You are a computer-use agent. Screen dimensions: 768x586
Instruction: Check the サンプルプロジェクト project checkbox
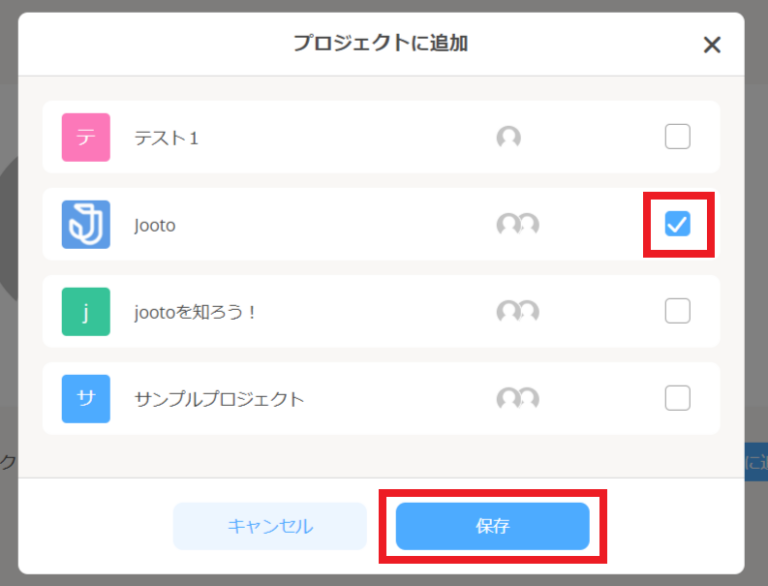[678, 399]
